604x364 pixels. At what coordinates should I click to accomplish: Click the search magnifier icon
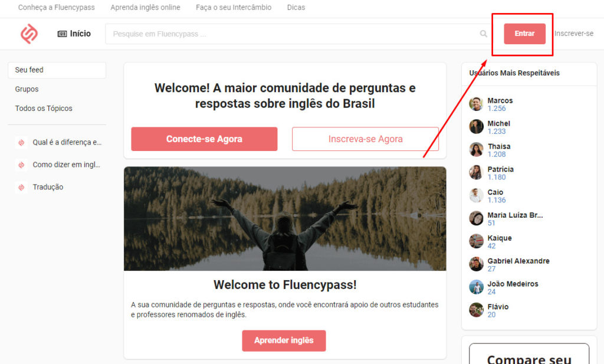tap(484, 34)
